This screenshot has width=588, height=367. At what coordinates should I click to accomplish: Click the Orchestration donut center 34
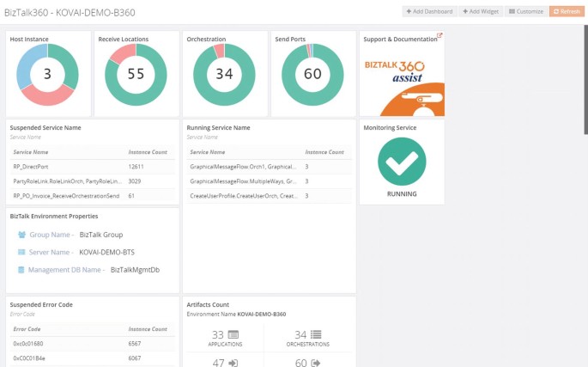tap(224, 74)
